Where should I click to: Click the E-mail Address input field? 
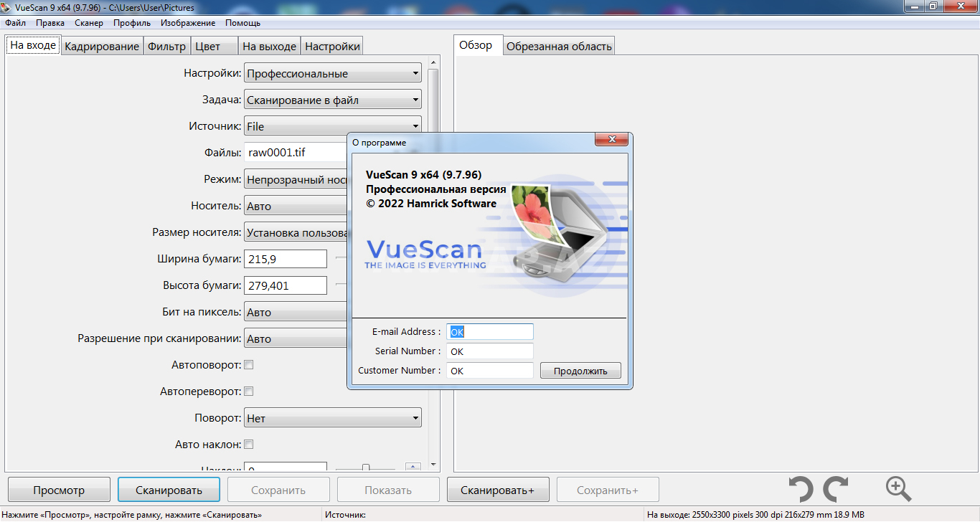tap(490, 332)
